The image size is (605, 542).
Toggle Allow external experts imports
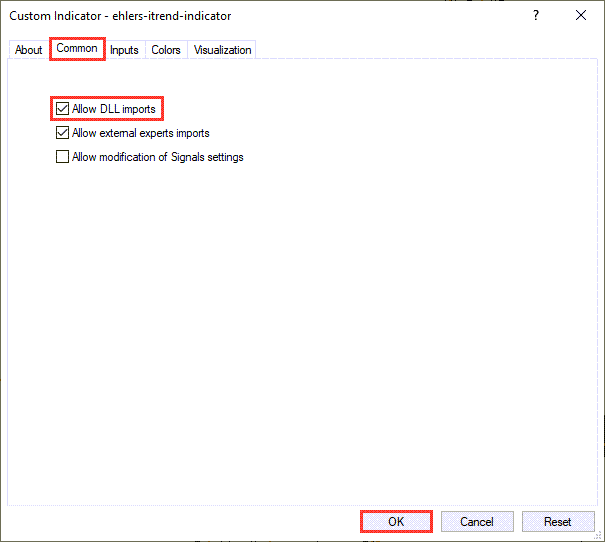click(x=63, y=133)
